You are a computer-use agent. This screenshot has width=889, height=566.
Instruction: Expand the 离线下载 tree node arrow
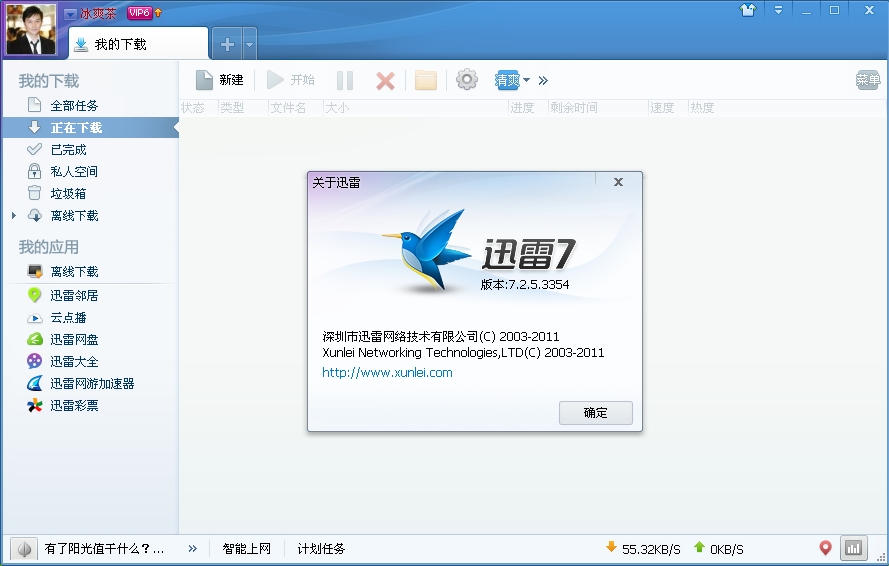coord(13,216)
